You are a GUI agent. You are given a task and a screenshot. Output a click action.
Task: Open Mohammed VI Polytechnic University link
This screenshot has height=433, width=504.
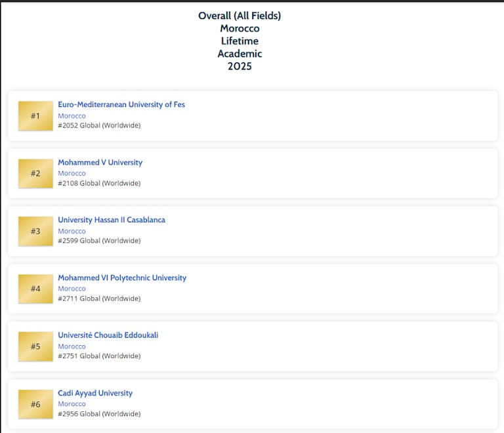[122, 278]
